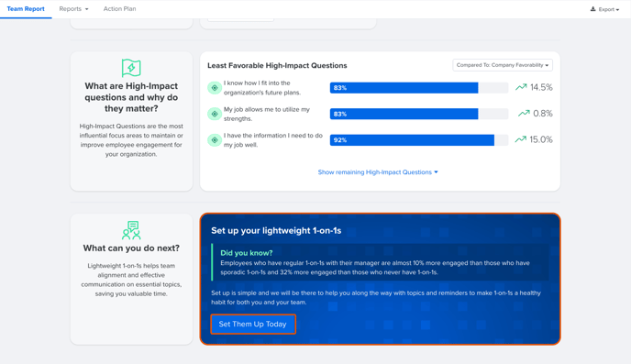This screenshot has height=364, width=631.
Task: Open the Export dropdown
Action: (604, 9)
